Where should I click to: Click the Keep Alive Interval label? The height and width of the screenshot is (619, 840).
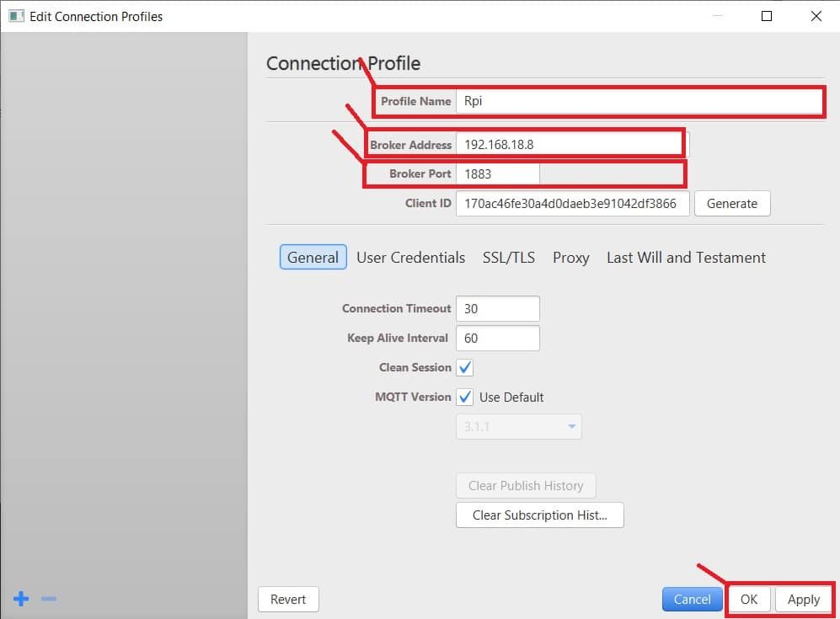398,338
